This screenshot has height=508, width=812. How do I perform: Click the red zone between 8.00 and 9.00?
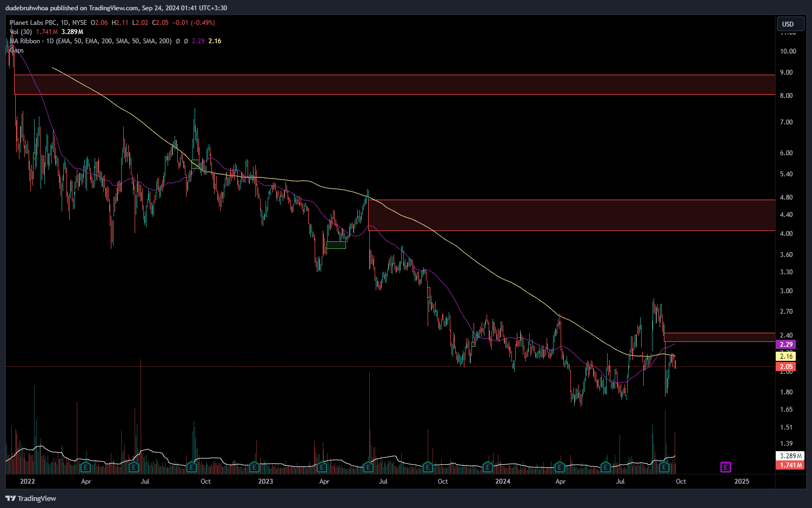click(395, 85)
